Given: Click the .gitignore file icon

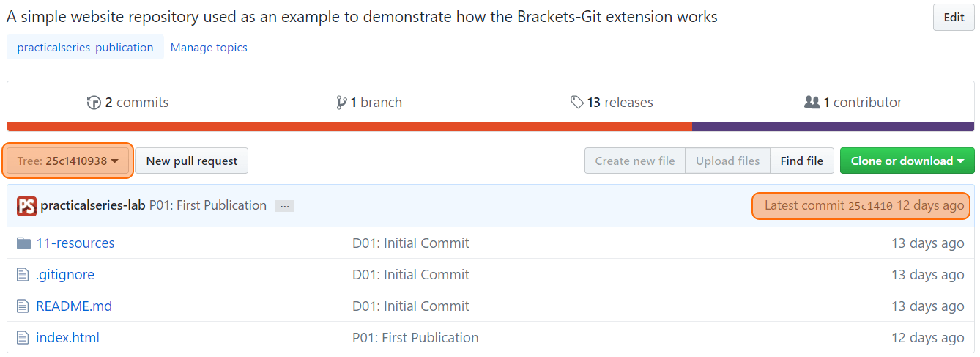Looking at the screenshot, I should [x=23, y=275].
